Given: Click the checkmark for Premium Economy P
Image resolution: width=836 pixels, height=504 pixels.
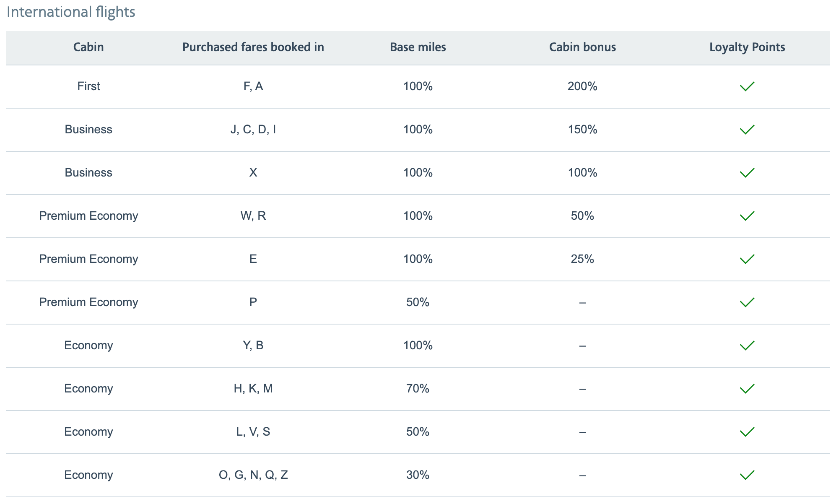Looking at the screenshot, I should coord(747,302).
